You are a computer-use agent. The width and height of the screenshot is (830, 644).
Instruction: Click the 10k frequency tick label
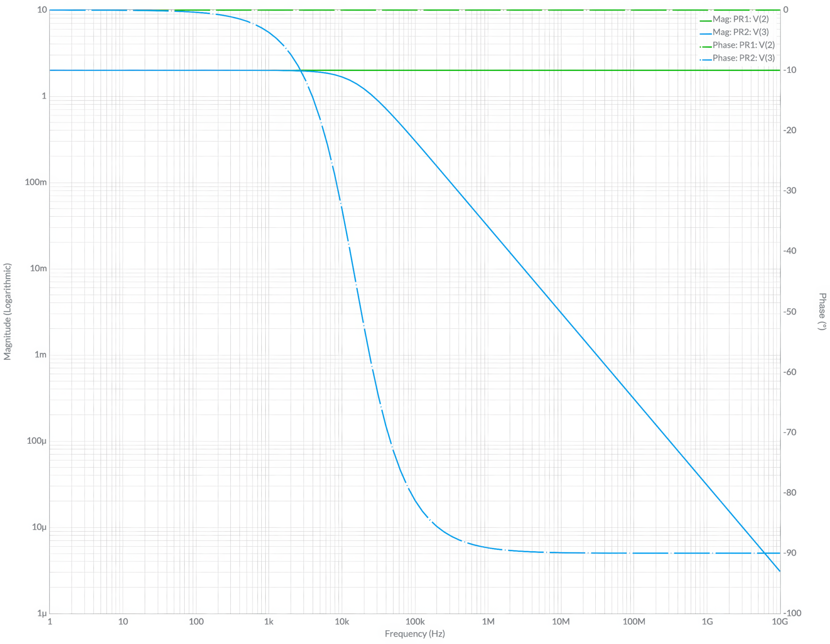point(342,621)
